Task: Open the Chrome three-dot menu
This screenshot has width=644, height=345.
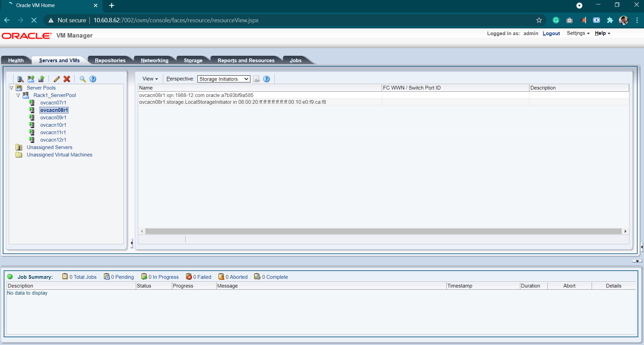Action: coord(637,20)
